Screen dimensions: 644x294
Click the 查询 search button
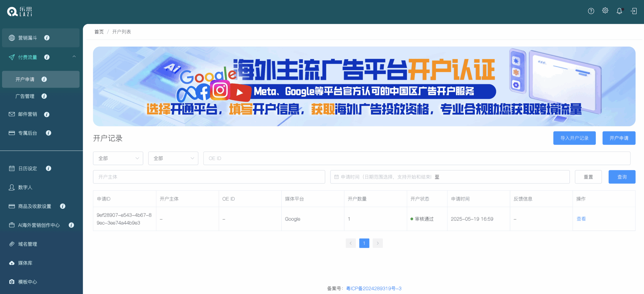click(x=622, y=177)
